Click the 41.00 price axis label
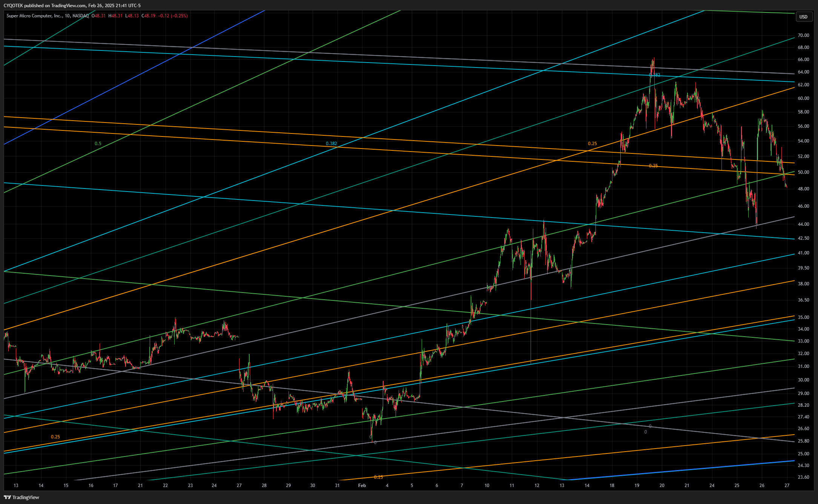The image size is (818, 504). pos(803,253)
